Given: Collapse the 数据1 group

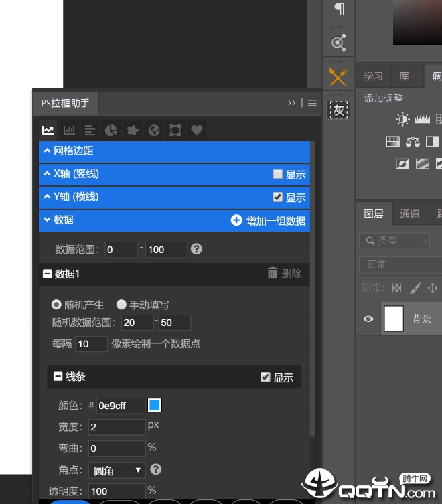Looking at the screenshot, I should click(x=48, y=274).
